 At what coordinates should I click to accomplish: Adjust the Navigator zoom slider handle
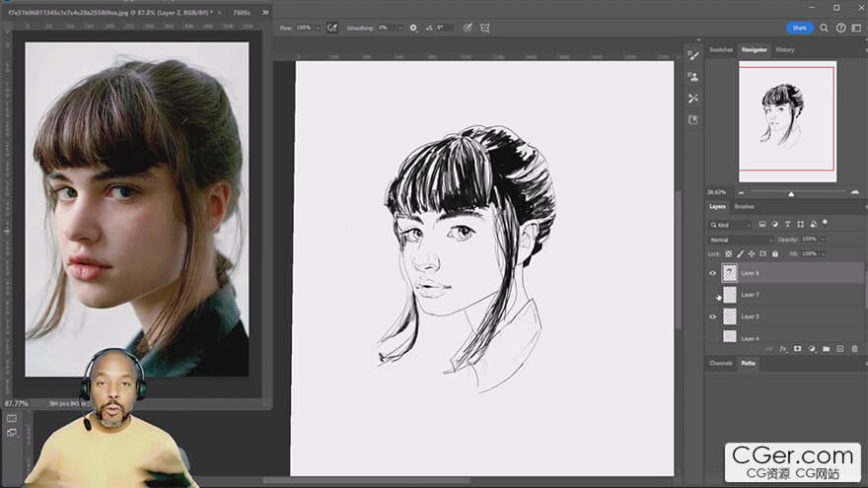(791, 193)
